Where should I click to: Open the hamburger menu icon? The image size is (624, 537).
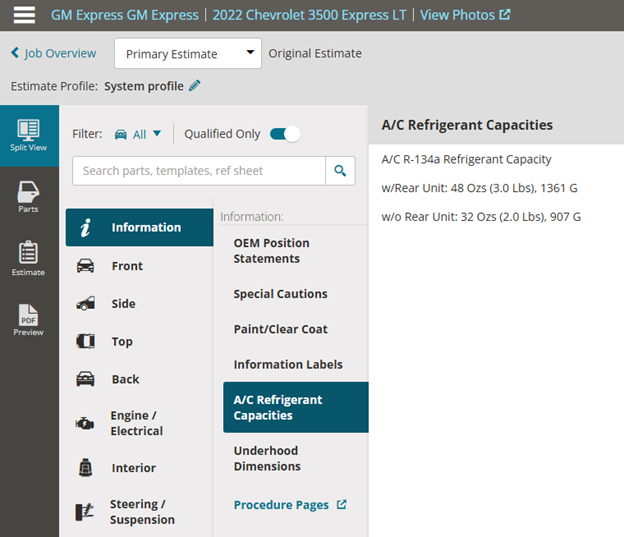click(24, 15)
